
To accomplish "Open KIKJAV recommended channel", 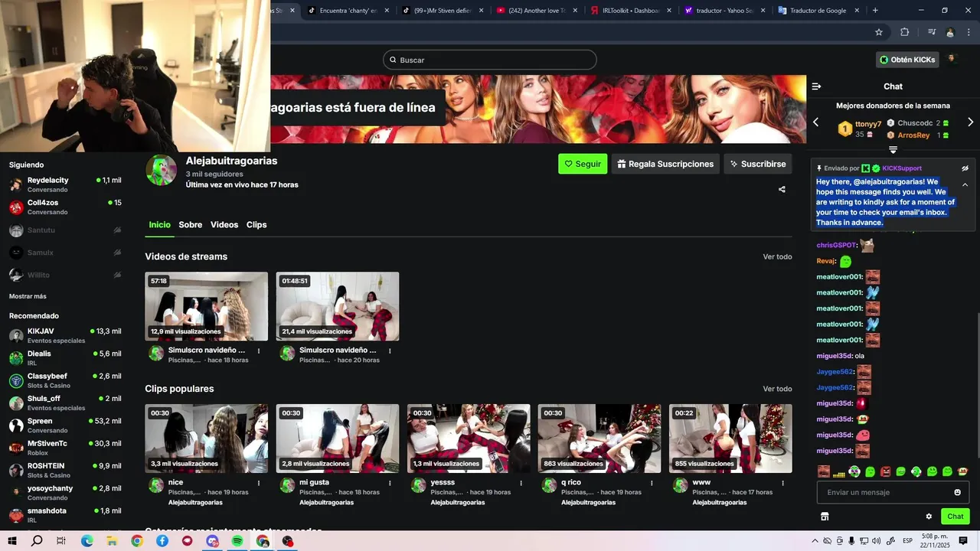I will (65, 335).
